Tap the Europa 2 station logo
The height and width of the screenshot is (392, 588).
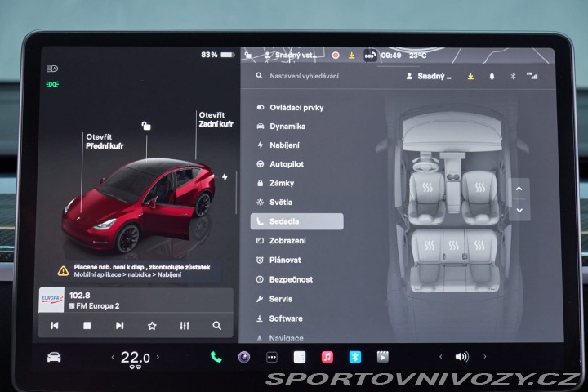(x=51, y=300)
